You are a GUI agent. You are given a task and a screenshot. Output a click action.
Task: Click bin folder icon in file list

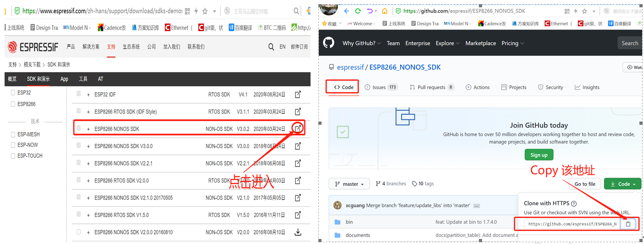point(337,222)
